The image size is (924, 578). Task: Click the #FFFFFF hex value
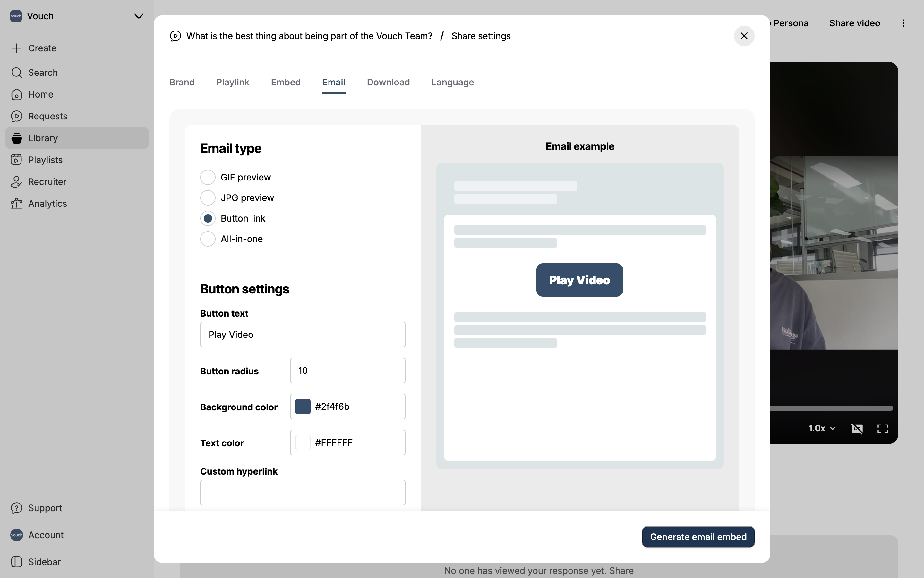click(334, 442)
